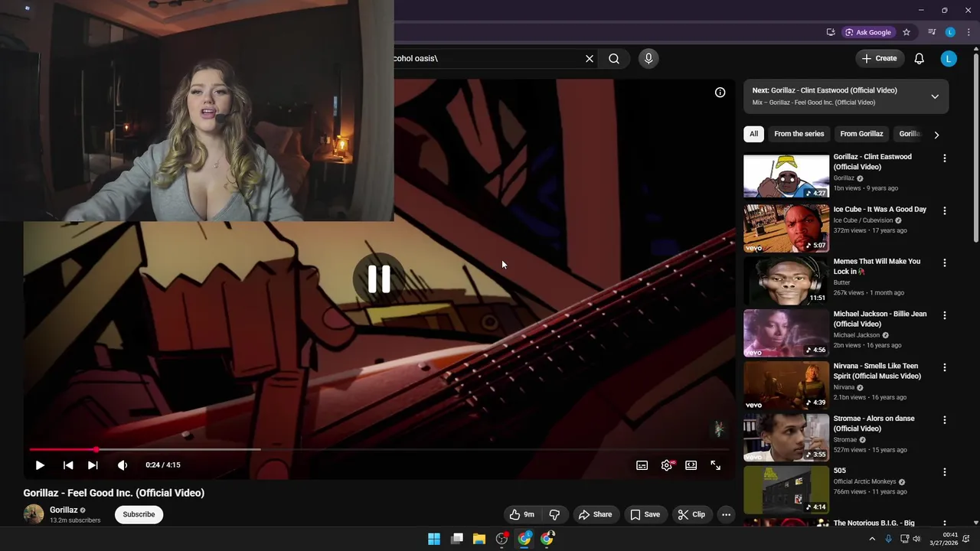The image size is (980, 551).
Task: Open YouTube notifications bell
Action: (x=919, y=58)
